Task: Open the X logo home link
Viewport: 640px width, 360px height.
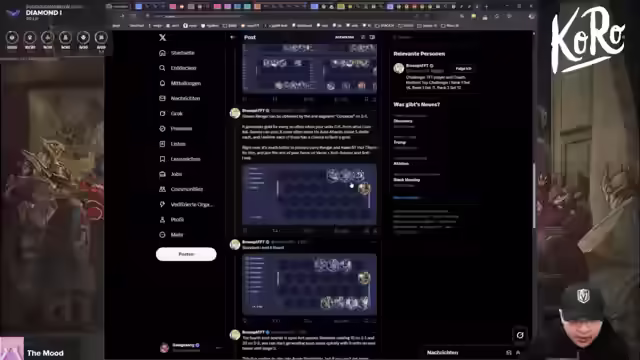Action: (x=162, y=38)
